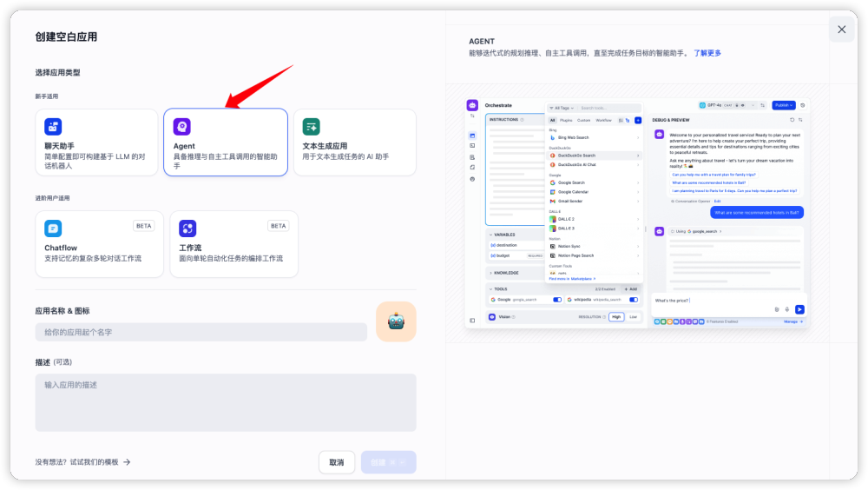This screenshot has width=868, height=490.
Task: Click the AGENT heading in preview panel
Action: click(x=482, y=41)
